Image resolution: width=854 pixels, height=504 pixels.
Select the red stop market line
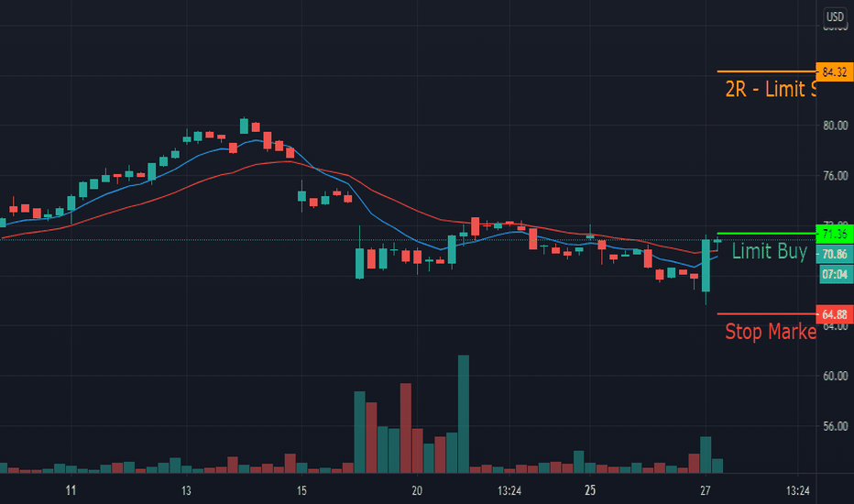click(x=766, y=313)
